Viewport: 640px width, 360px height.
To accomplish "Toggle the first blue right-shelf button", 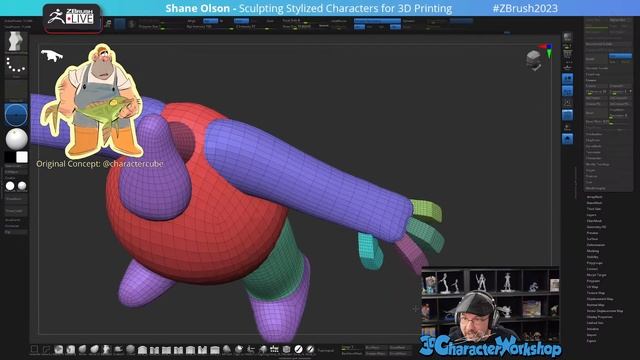I will coord(567,79).
